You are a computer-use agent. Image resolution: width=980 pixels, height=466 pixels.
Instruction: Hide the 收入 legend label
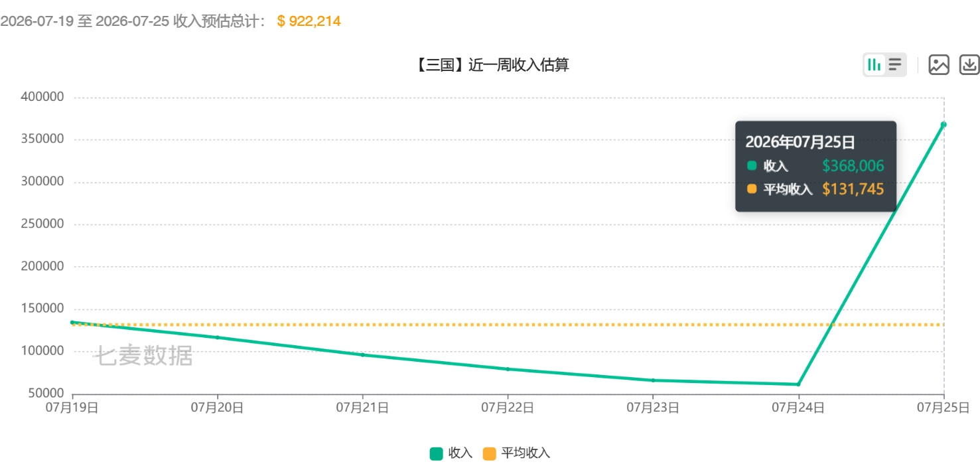tap(460, 453)
